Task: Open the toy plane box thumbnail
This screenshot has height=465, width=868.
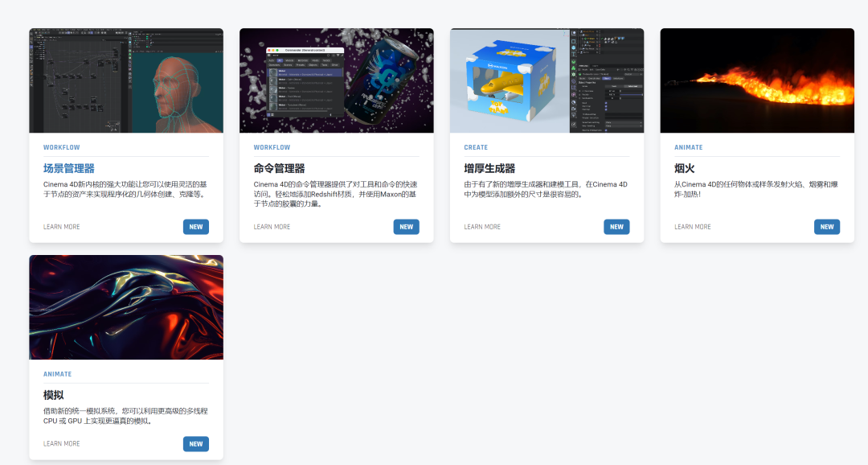Action: (x=547, y=80)
